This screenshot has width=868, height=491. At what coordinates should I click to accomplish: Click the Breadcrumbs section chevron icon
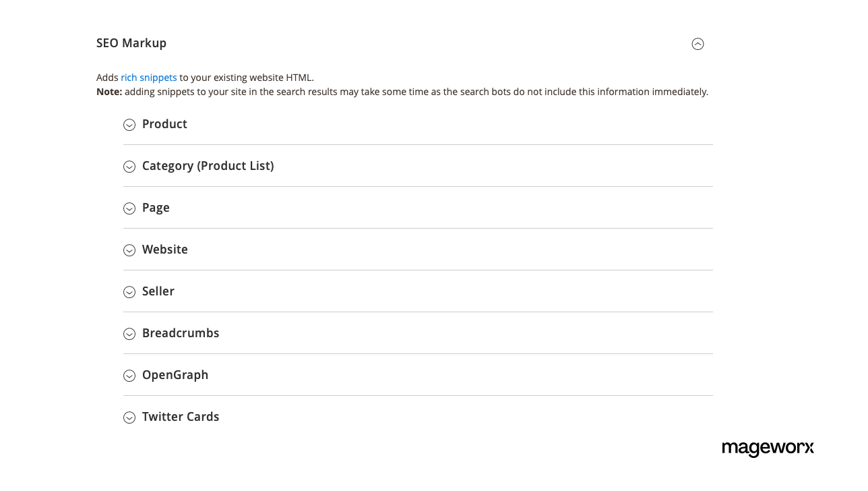[x=129, y=334]
